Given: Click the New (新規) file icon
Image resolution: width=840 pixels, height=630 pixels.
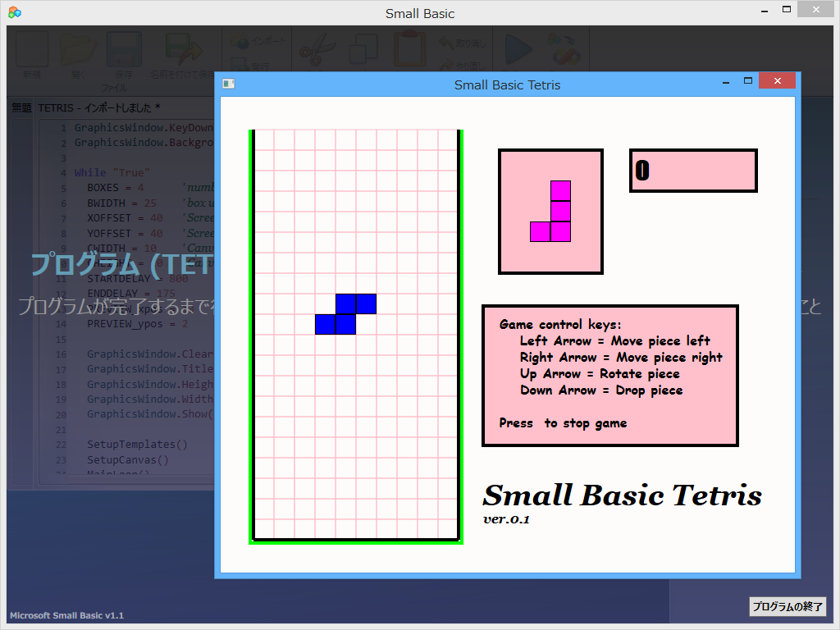Looking at the screenshot, I should coord(32,49).
